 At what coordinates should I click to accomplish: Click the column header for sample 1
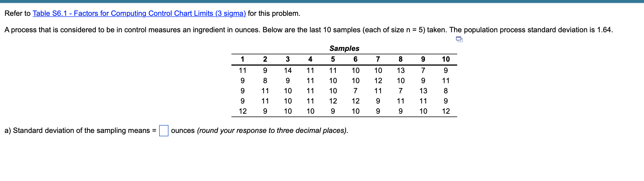click(x=243, y=59)
